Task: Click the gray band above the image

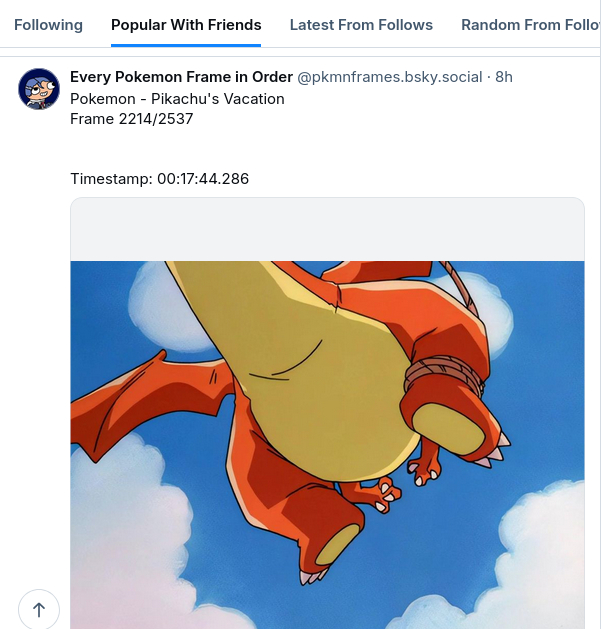Action: pos(327,229)
